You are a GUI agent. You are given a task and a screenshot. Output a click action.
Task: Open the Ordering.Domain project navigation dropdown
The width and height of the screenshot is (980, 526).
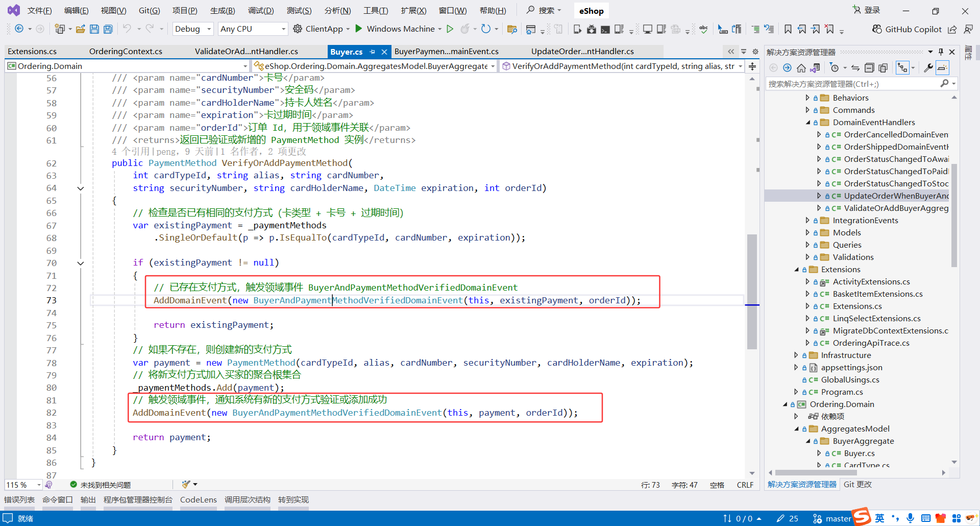point(127,66)
